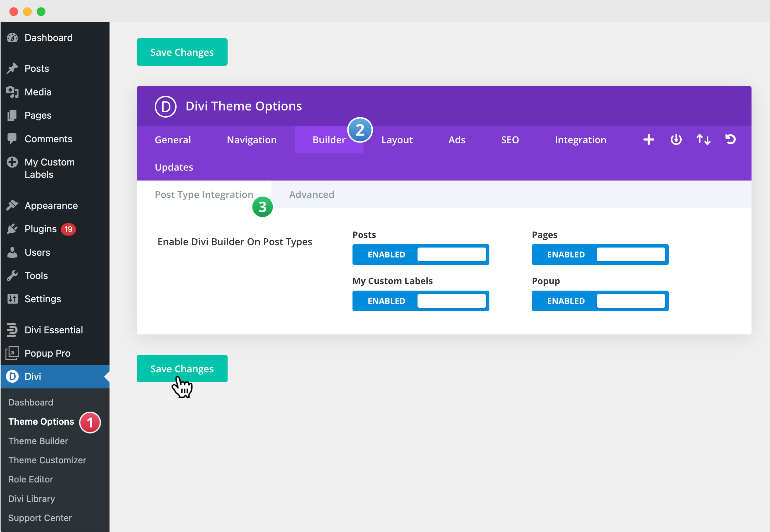Click the bottom Save Changes button
This screenshot has height=532, width=770.
pyautogui.click(x=182, y=369)
